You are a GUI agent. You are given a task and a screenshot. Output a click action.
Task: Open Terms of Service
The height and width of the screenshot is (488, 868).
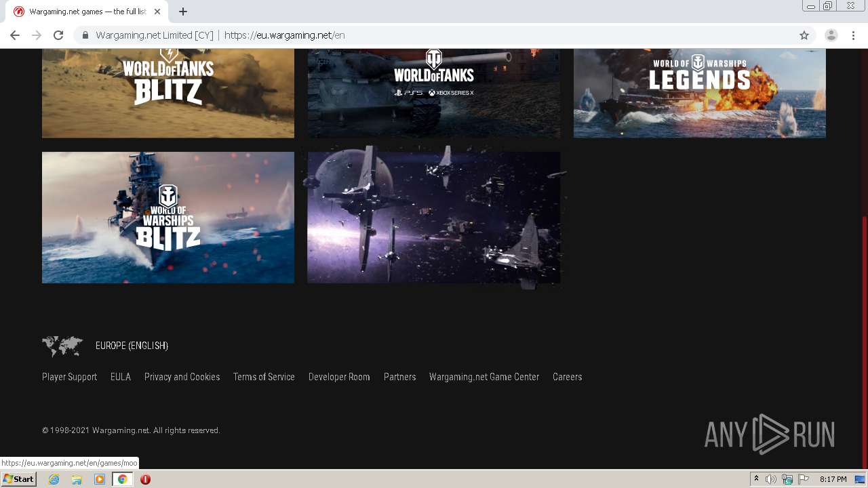click(264, 377)
